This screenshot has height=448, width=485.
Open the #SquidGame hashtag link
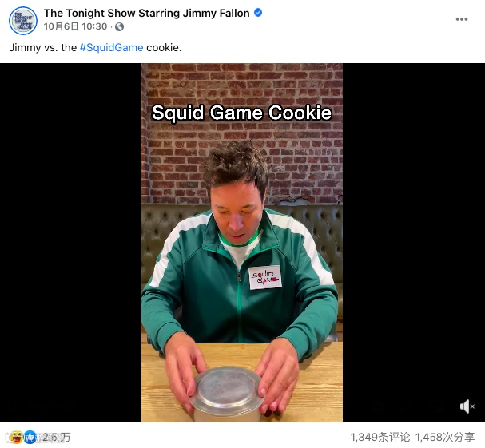pos(111,48)
